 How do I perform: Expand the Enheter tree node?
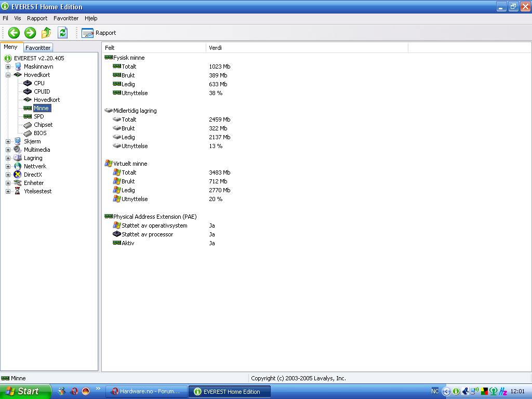(8, 183)
